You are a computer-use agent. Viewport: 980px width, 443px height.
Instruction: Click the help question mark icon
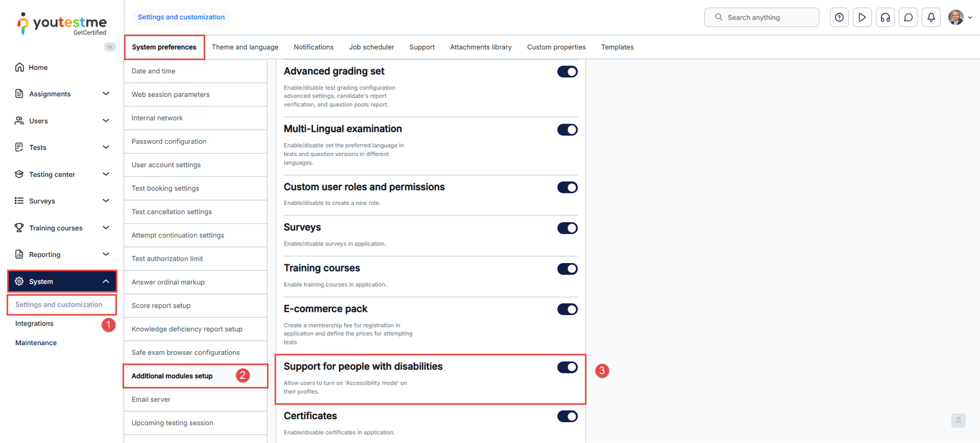(x=839, y=17)
